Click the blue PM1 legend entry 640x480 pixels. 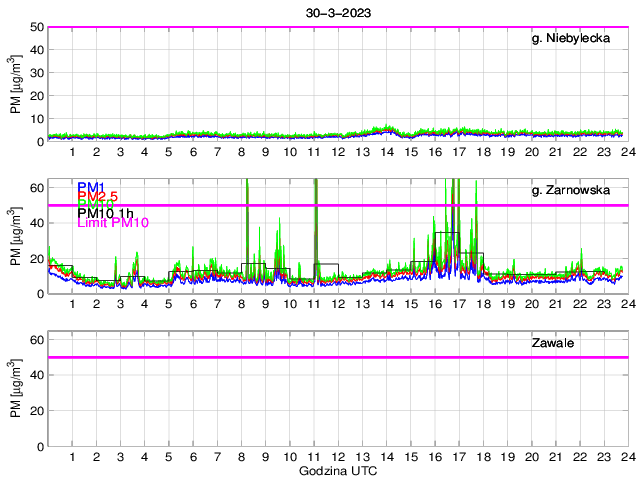coord(91,187)
